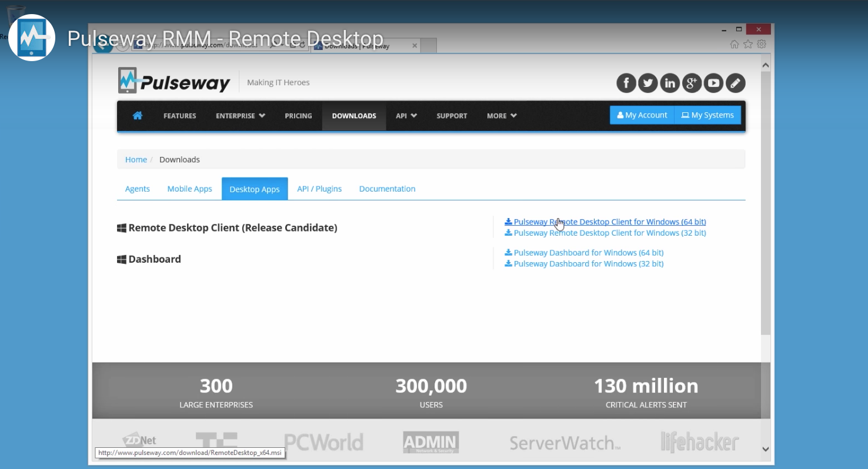This screenshot has height=469, width=868.
Task: Close the Downloads | Pulseway browser tab
Action: (415, 46)
